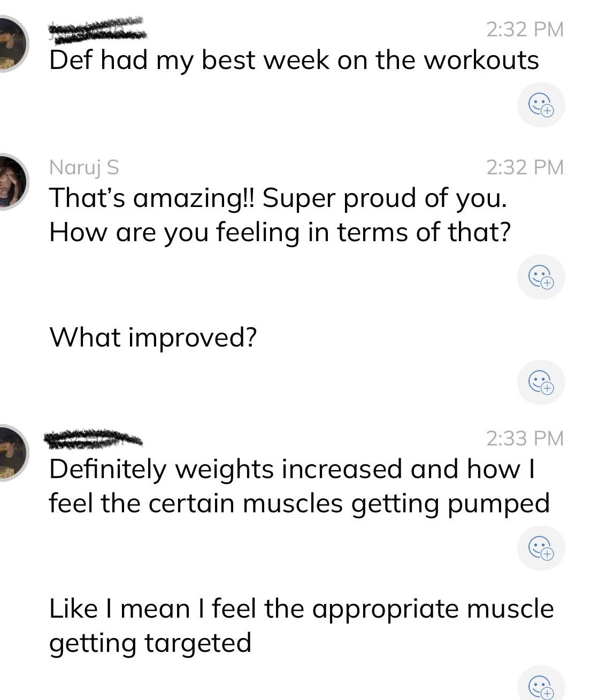Open the avatar beside the 2:33 PM message
591x700 pixels.
tap(12, 452)
